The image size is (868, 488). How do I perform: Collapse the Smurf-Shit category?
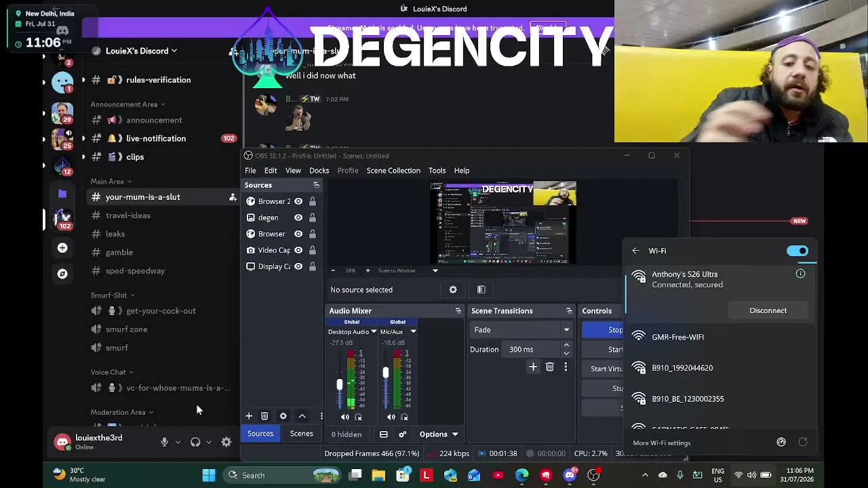113,296
